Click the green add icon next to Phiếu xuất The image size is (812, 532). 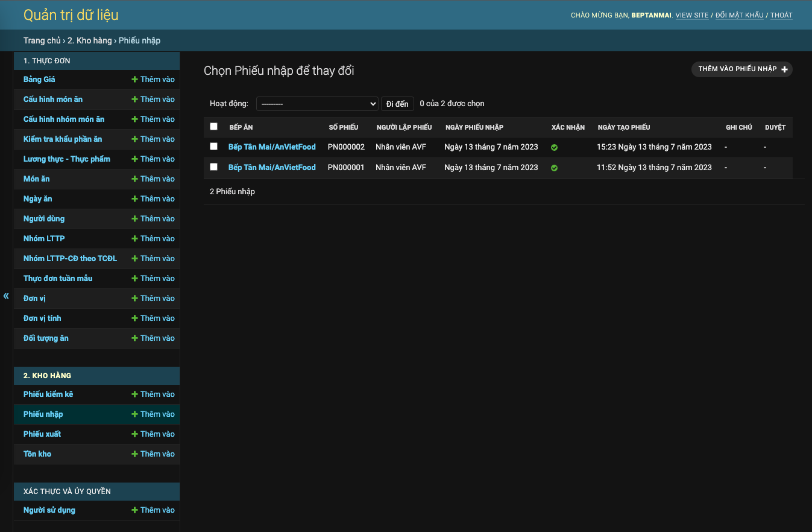pyautogui.click(x=133, y=434)
